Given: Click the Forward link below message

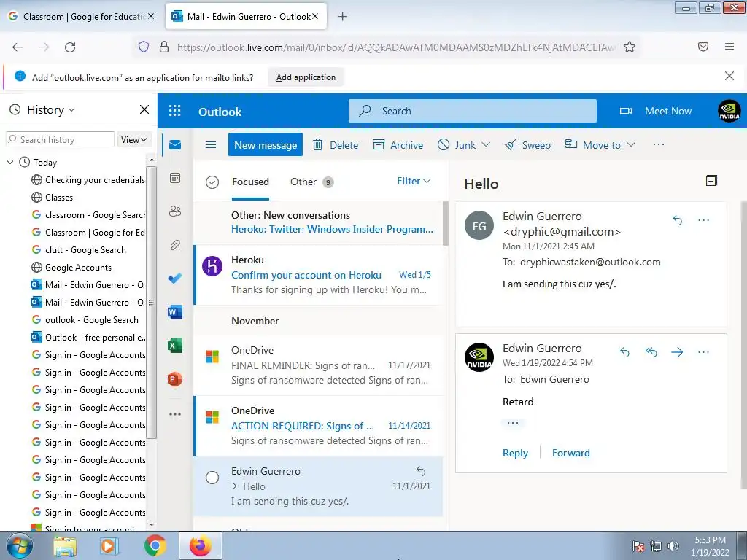Looking at the screenshot, I should [570, 453].
